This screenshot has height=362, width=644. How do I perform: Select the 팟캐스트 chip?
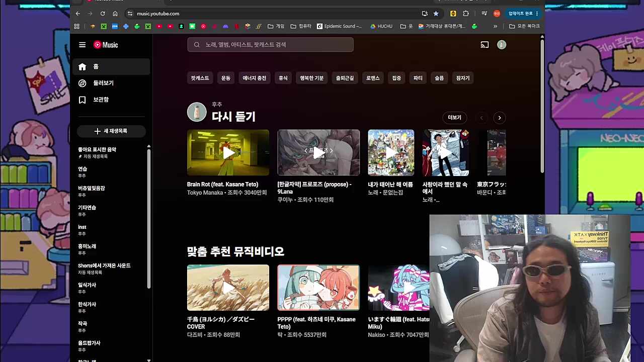(200, 78)
